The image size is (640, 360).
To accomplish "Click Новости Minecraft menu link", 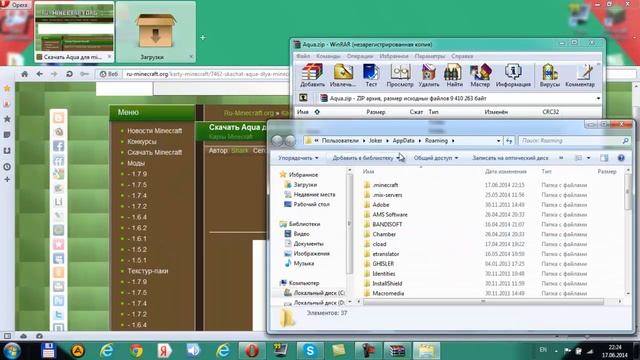I will point(154,131).
